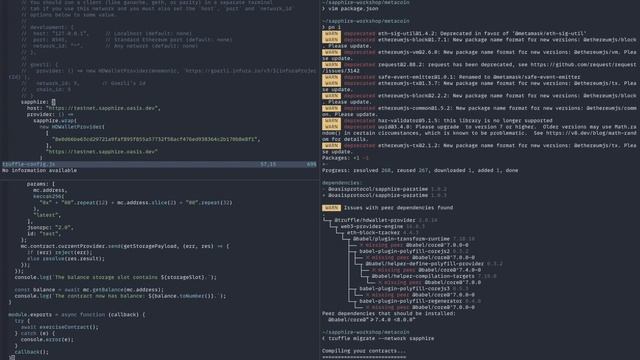Click the "mc.address," parameter line
Image resolution: width=640 pixels, height=360 pixels.
coord(50,190)
